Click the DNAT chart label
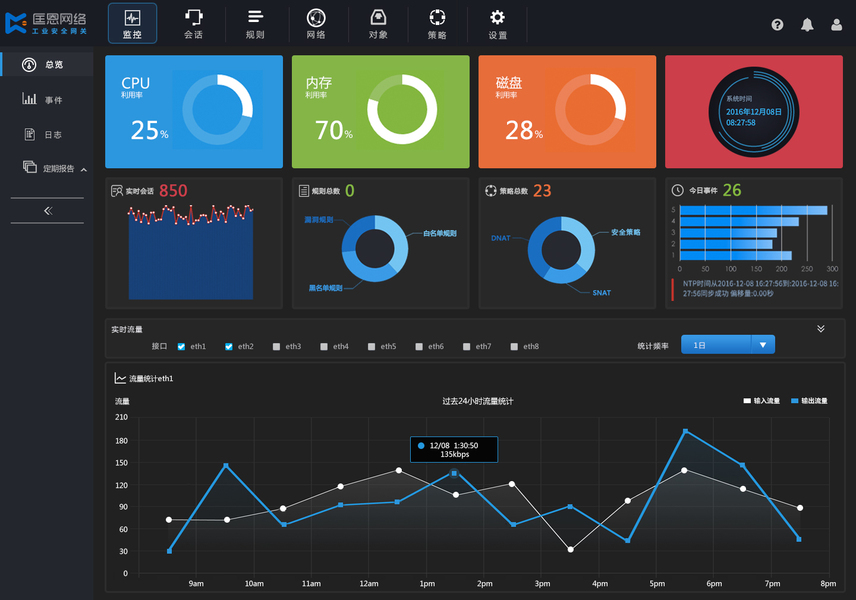Image resolution: width=856 pixels, height=600 pixels. 501,238
